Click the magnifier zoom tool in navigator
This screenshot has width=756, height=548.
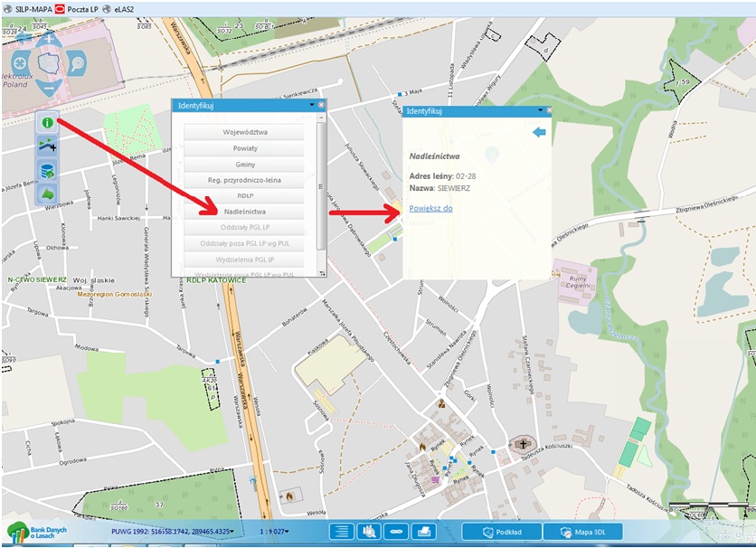click(77, 63)
